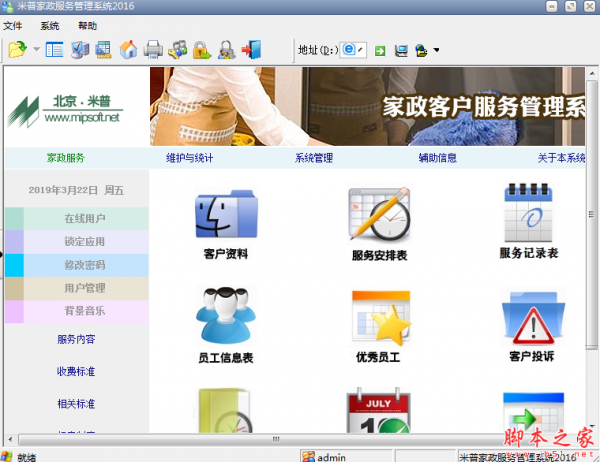Click the list view toolbar icon
Screen dimensions: 600x462
tap(54, 50)
